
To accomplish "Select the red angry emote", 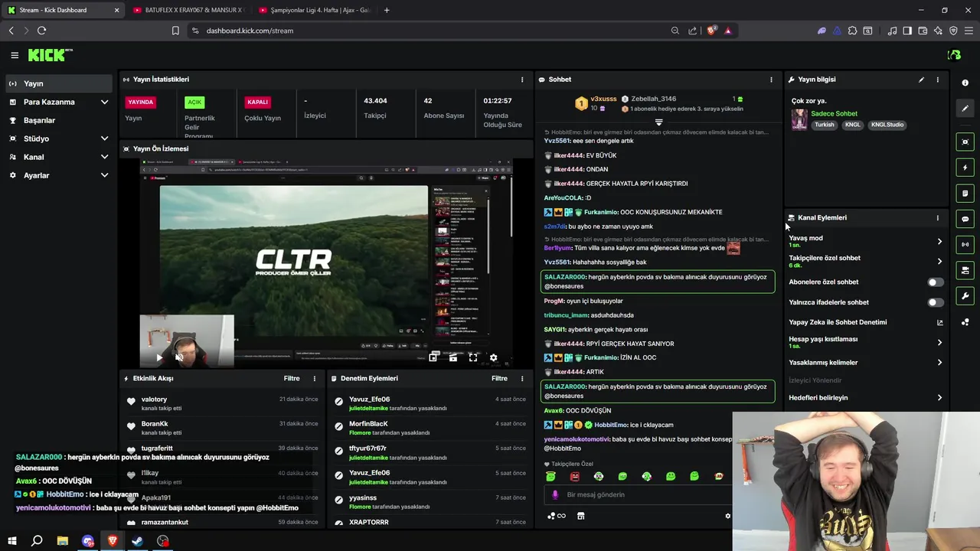I will [575, 476].
